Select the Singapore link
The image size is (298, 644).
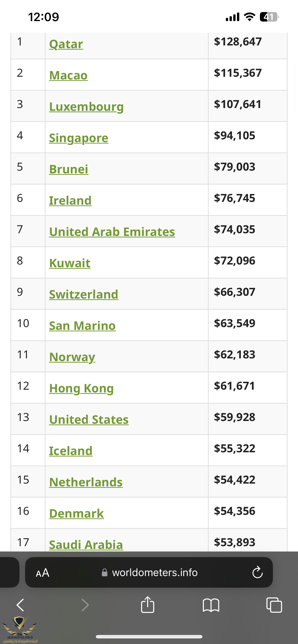[79, 138]
